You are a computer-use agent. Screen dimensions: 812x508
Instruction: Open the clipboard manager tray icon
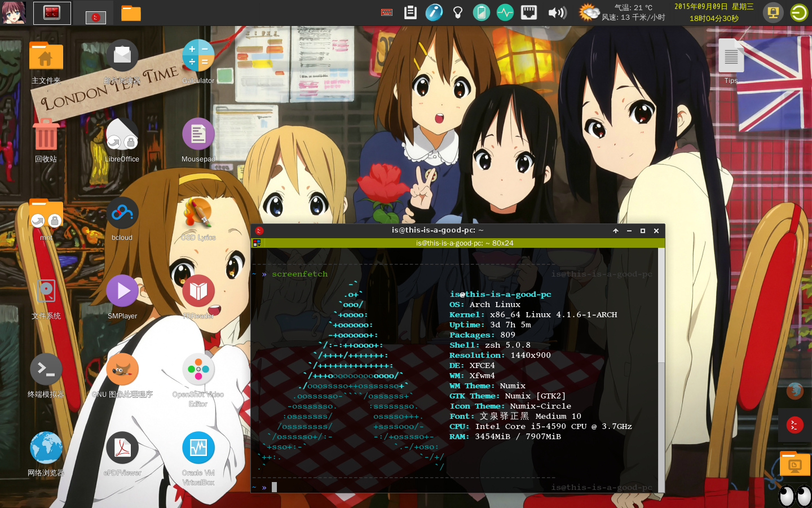[x=411, y=12]
